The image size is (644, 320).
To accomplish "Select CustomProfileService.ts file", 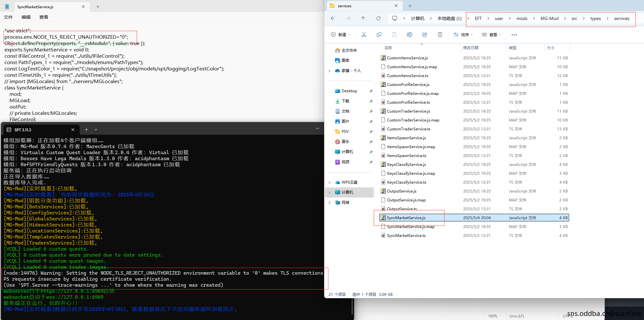I will point(408,102).
